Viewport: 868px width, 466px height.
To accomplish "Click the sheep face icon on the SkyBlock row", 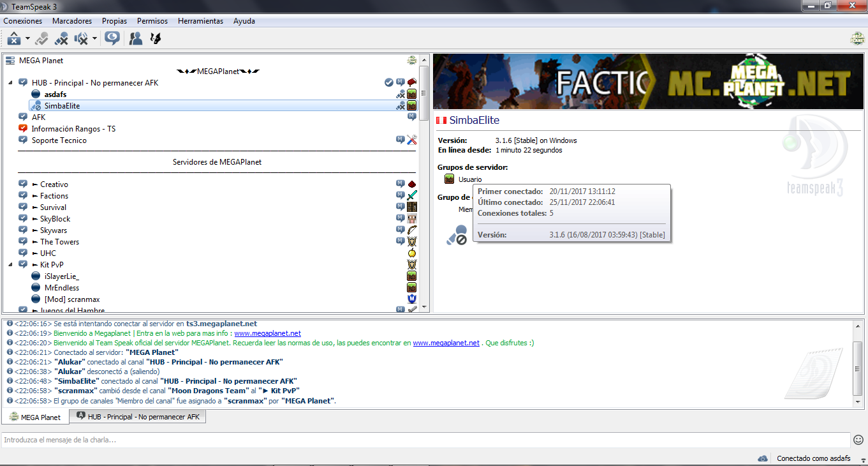I will [x=412, y=219].
